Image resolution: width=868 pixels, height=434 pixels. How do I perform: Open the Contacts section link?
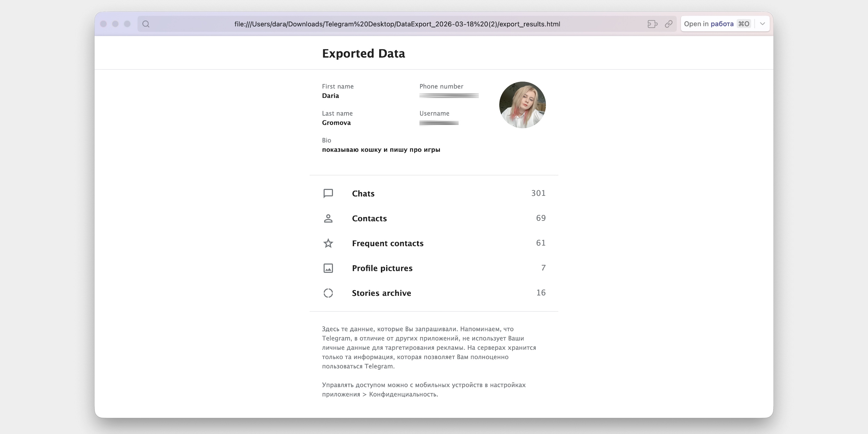pyautogui.click(x=369, y=218)
